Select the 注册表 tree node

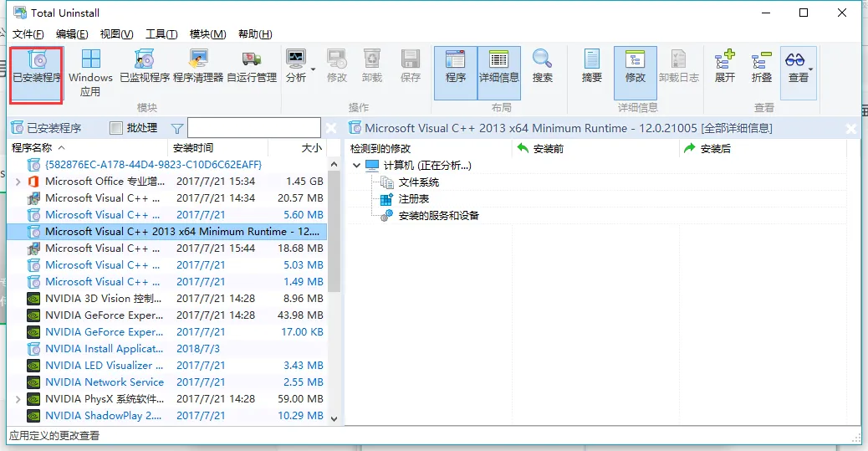(x=414, y=199)
